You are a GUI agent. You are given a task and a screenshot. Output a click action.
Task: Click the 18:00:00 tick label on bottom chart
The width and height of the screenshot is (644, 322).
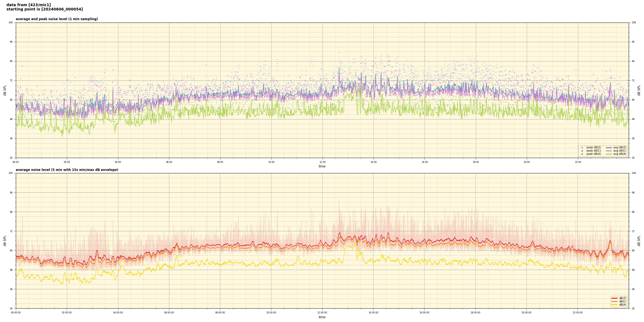coord(475,313)
